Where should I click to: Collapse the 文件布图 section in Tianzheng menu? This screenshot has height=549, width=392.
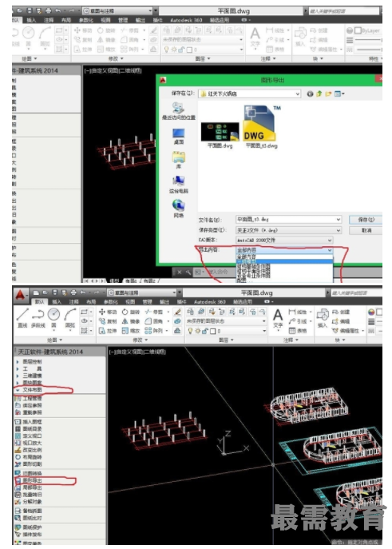point(29,390)
